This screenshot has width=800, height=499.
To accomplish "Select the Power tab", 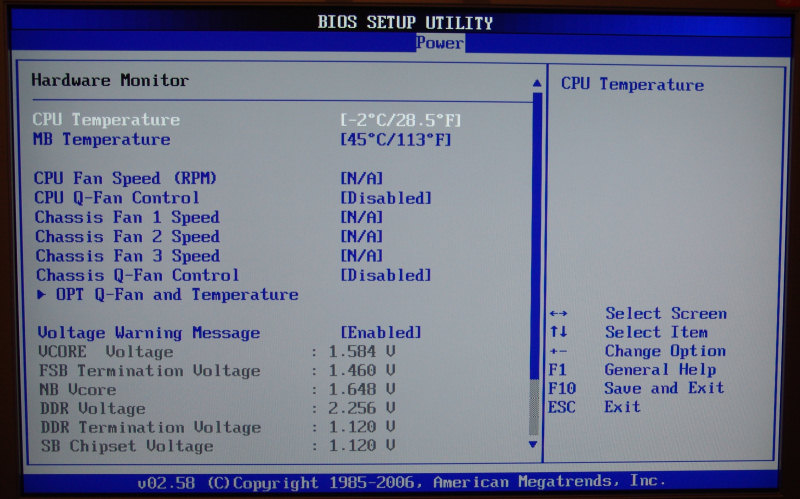I will pyautogui.click(x=439, y=43).
